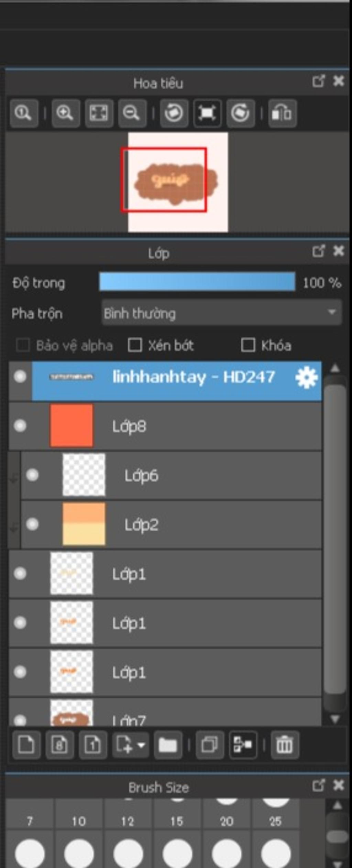This screenshot has height=868, width=352.
Task: Enable the Khóa lock checkbox
Action: pyautogui.click(x=248, y=345)
